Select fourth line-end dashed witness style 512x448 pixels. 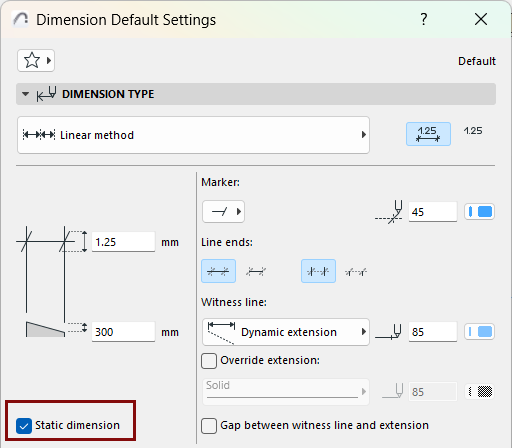(356, 272)
